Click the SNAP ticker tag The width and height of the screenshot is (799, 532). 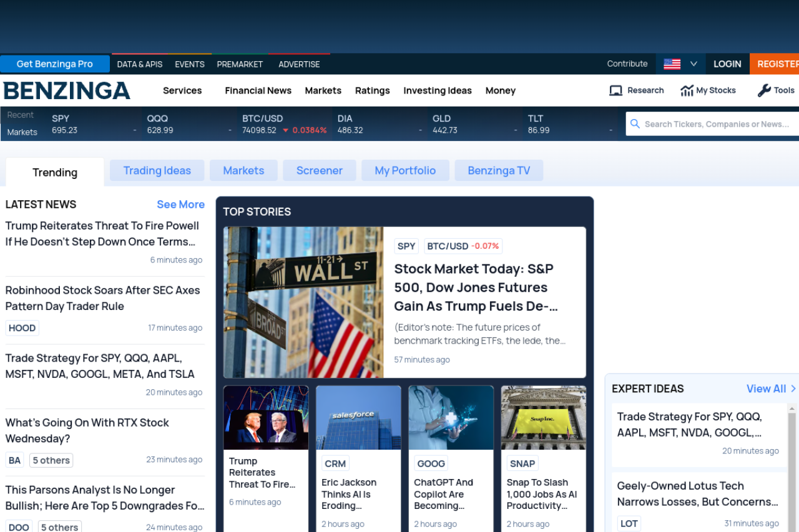click(x=522, y=463)
